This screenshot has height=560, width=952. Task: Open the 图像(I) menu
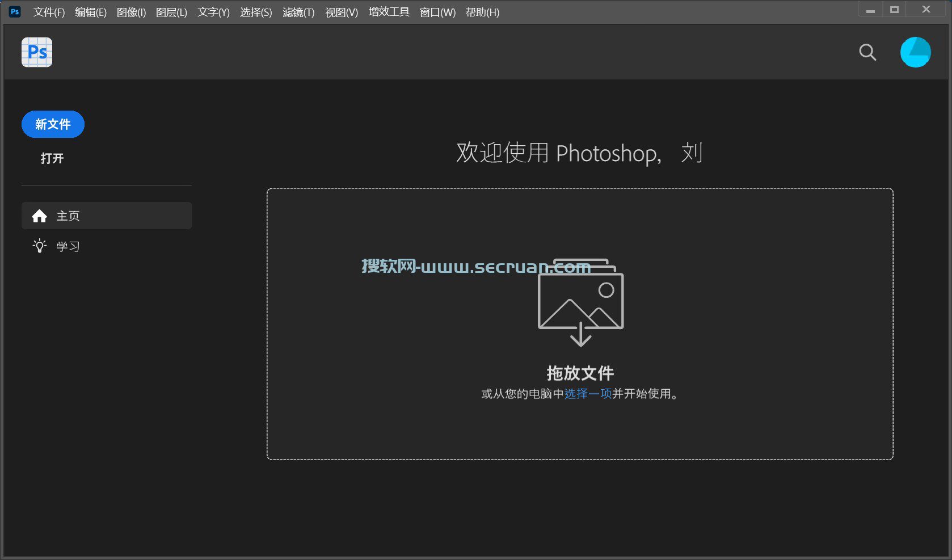pyautogui.click(x=131, y=12)
